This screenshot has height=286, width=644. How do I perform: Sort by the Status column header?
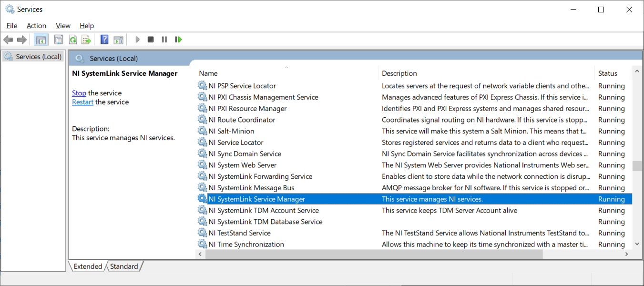click(608, 73)
